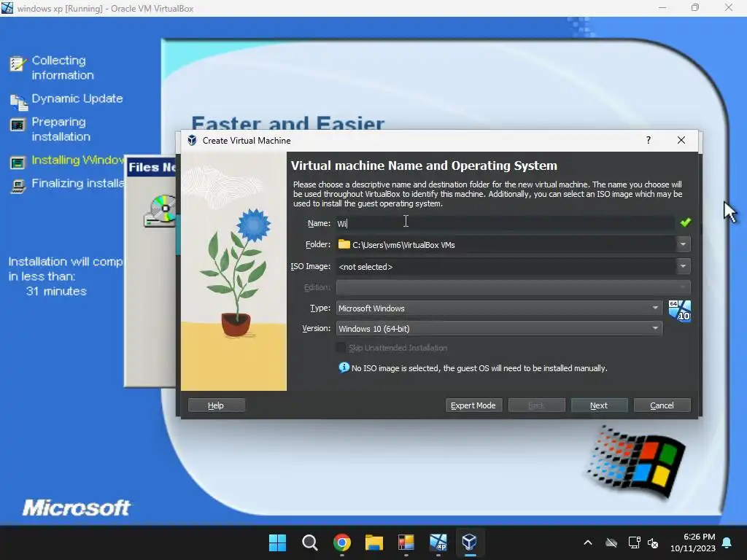Click the folder icon in Folder field
The image size is (747, 560).
click(x=344, y=244)
